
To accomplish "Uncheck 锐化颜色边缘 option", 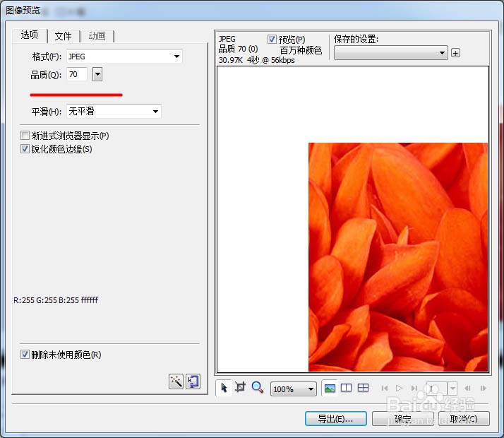I will (x=25, y=149).
